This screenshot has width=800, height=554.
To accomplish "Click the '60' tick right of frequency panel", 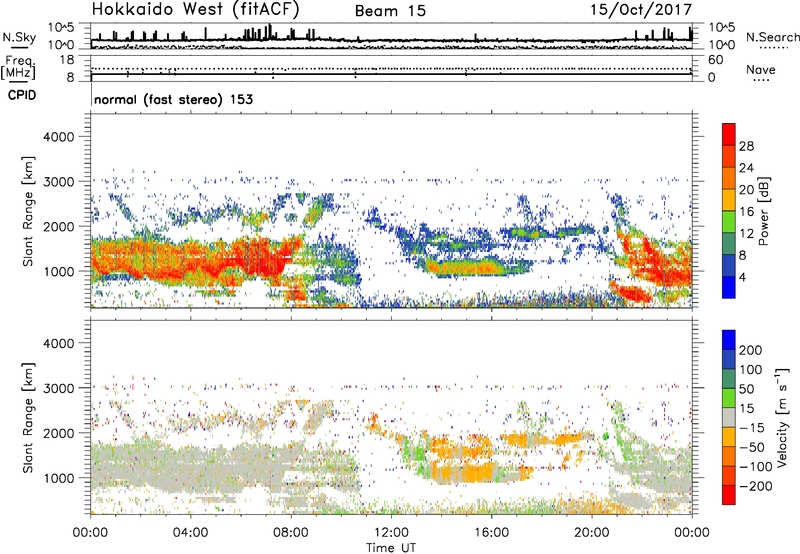I will click(x=716, y=60).
